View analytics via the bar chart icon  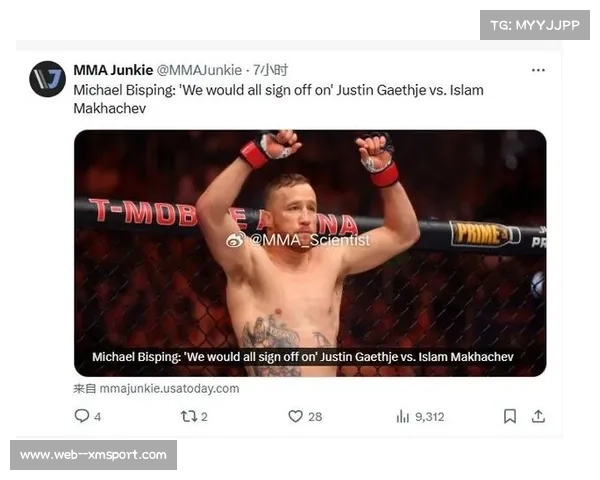tap(403, 416)
